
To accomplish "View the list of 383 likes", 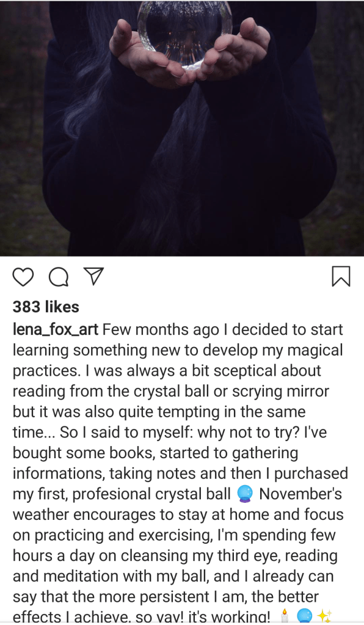I will (46, 307).
